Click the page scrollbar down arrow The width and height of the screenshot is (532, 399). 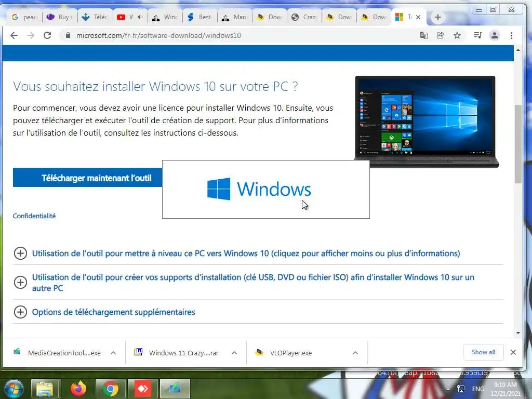click(518, 333)
